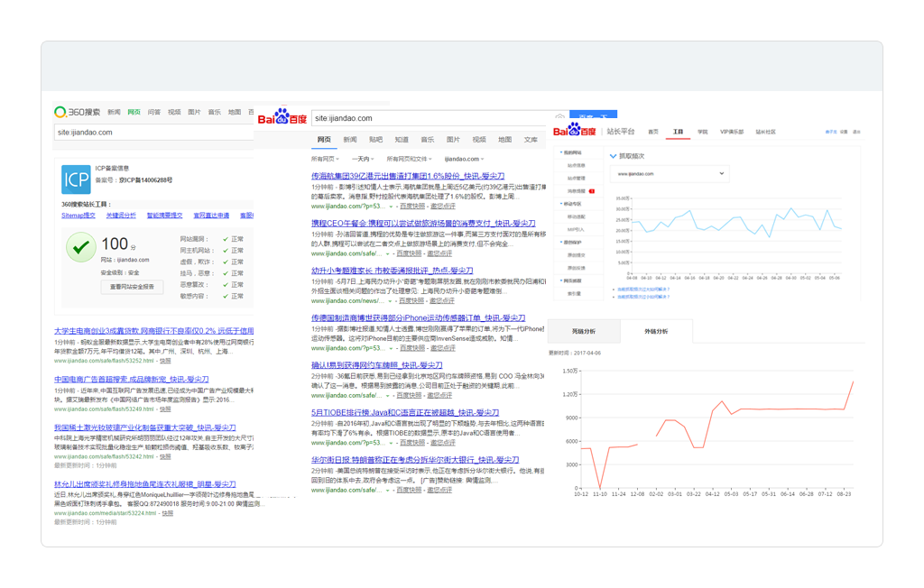The width and height of the screenshot is (924, 588).
Task: Open 工具 tab in 站长平台 header
Action: pos(678,132)
